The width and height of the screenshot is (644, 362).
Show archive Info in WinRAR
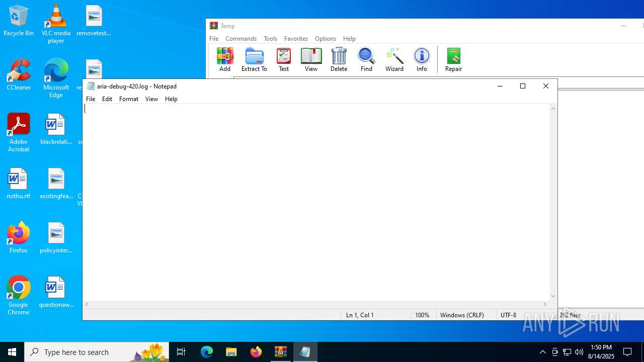click(x=422, y=60)
